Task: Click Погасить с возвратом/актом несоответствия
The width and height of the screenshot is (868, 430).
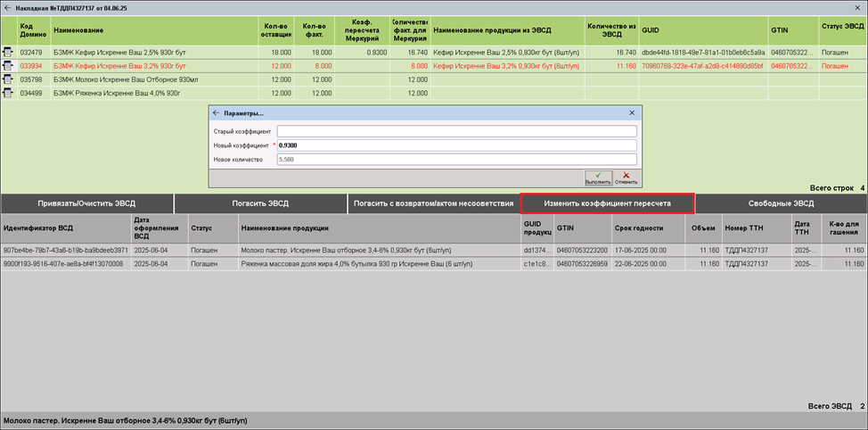Action: [433, 203]
